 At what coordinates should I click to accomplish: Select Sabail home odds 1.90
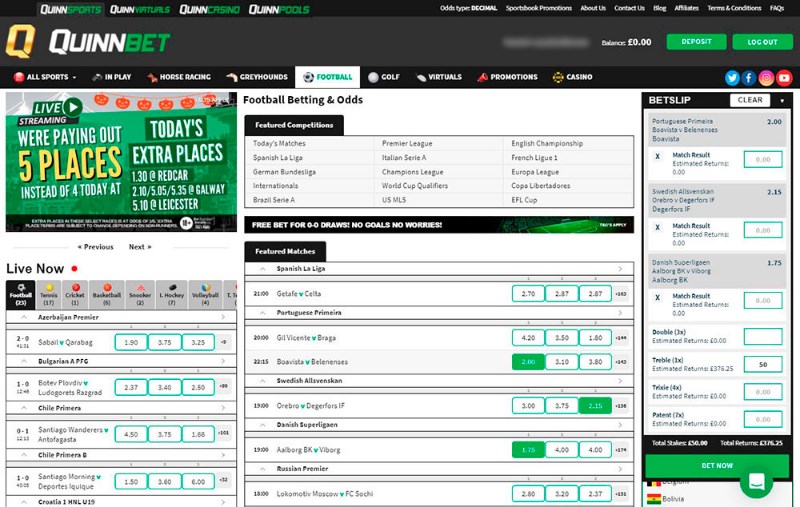click(131, 342)
